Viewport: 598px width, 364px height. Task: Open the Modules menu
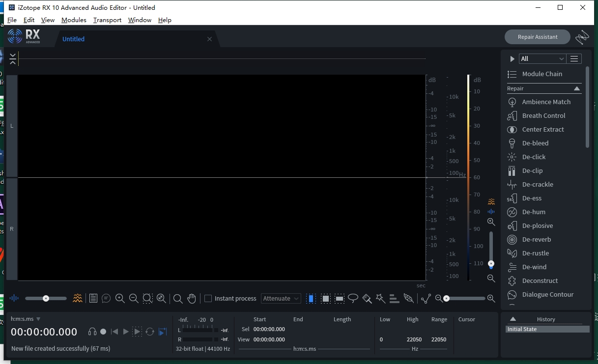click(74, 20)
